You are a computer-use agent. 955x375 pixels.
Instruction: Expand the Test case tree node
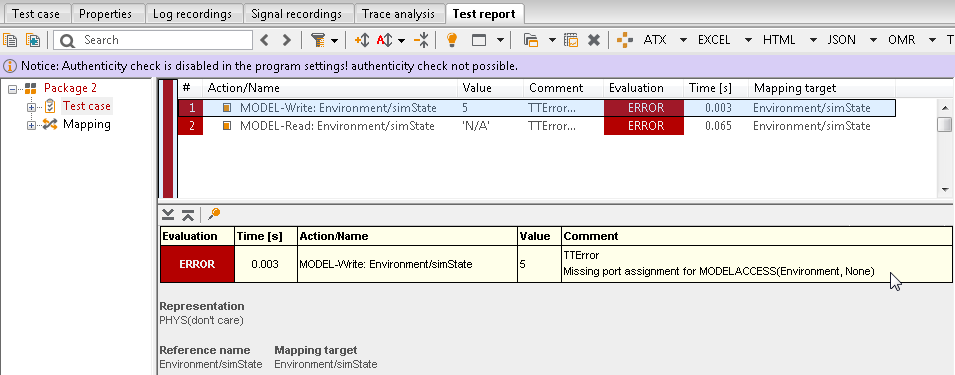pos(31,107)
